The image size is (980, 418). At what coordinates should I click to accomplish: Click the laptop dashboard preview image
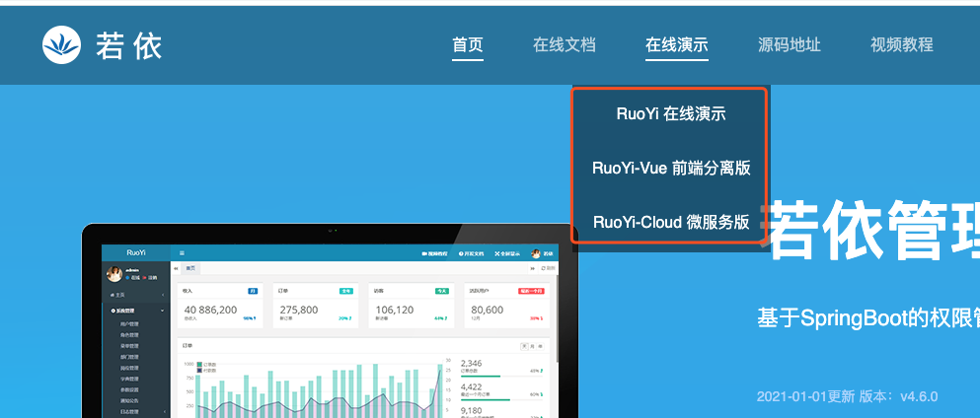[x=330, y=320]
